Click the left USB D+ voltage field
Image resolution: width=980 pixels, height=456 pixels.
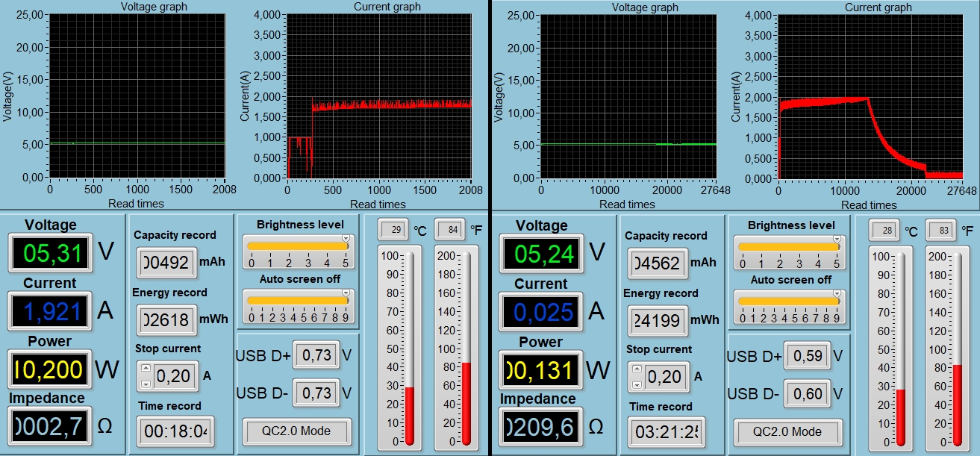pos(316,356)
